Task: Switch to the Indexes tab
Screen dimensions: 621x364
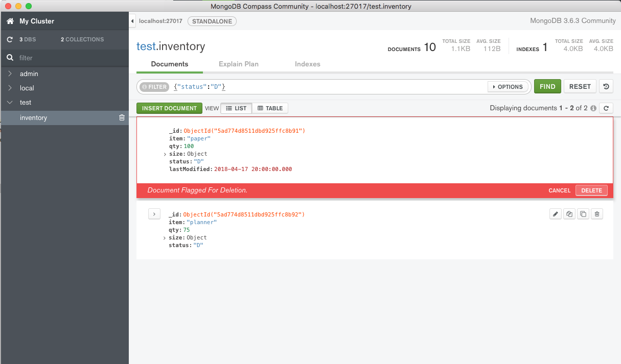Action: (307, 64)
